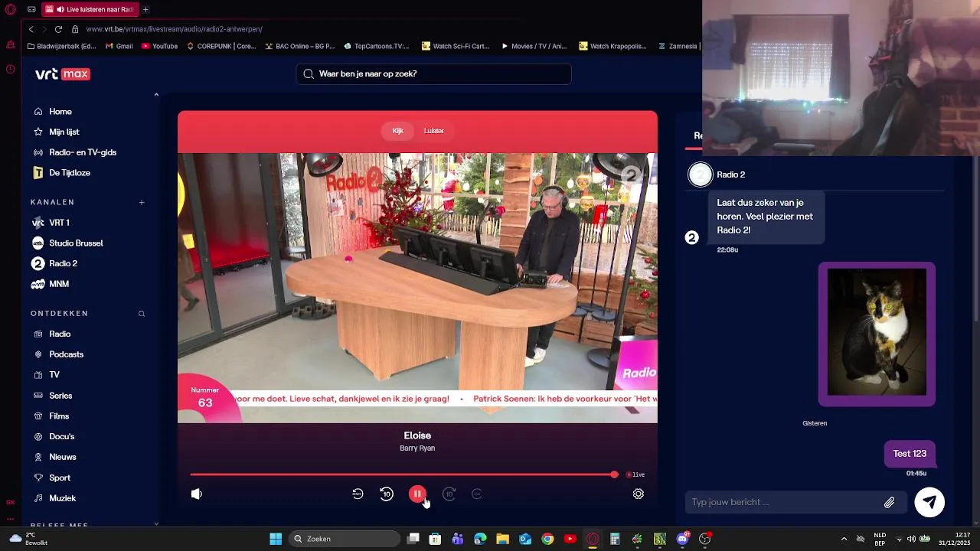980x551 pixels.
Task: Click the live indicator next to progress bar
Action: click(x=635, y=474)
